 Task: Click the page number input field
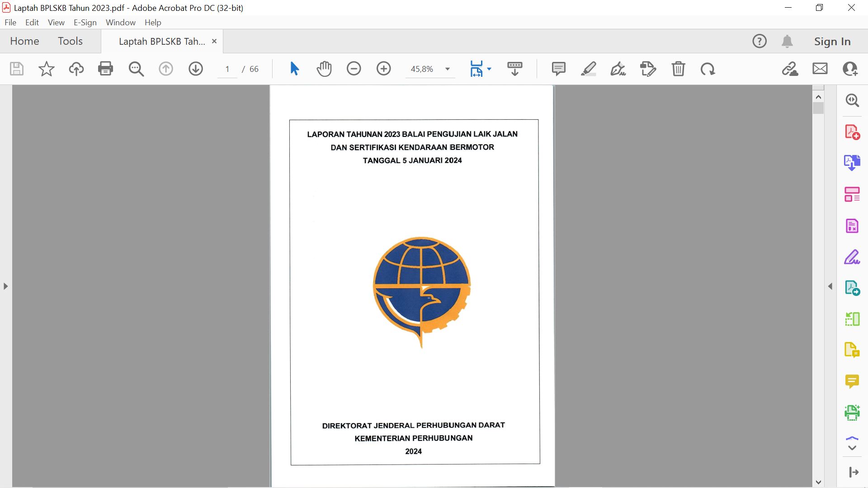[x=227, y=69]
